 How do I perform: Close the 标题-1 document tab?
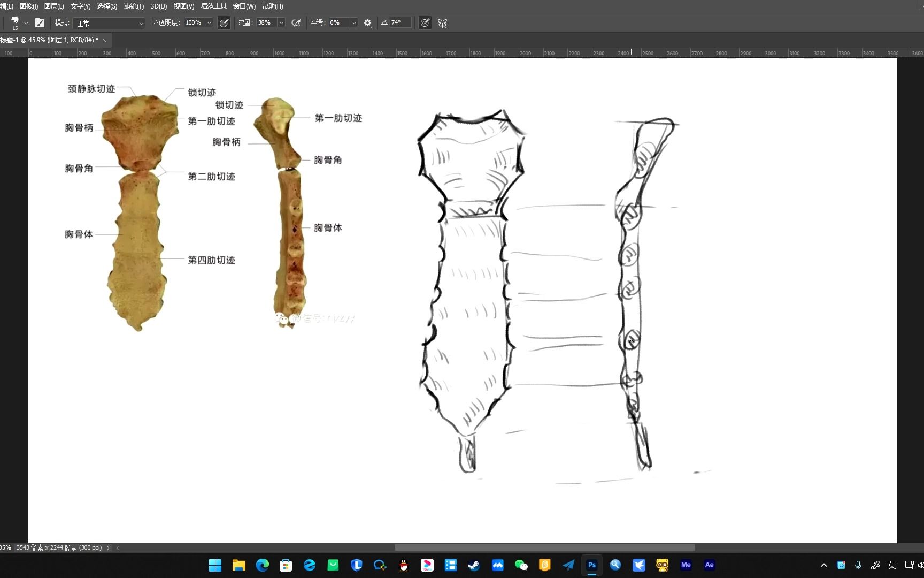pos(104,40)
